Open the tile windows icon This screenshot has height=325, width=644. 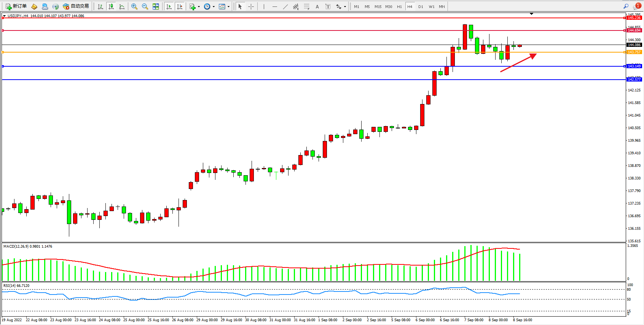[156, 6]
